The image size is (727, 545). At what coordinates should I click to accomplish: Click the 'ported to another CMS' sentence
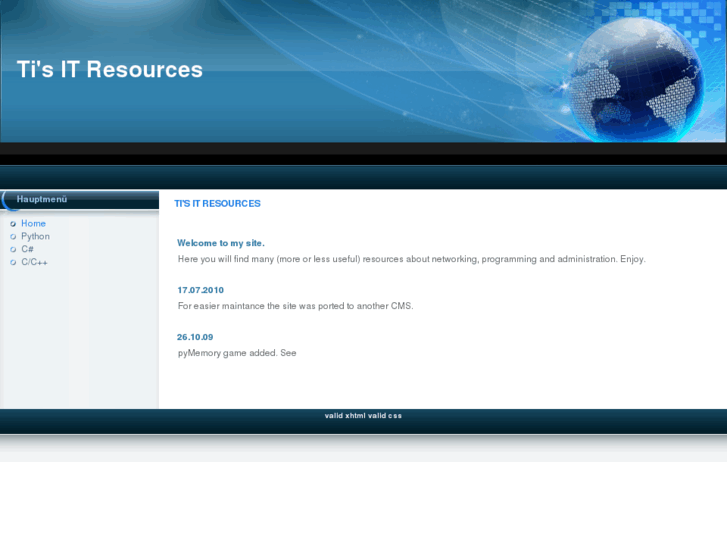(295, 306)
